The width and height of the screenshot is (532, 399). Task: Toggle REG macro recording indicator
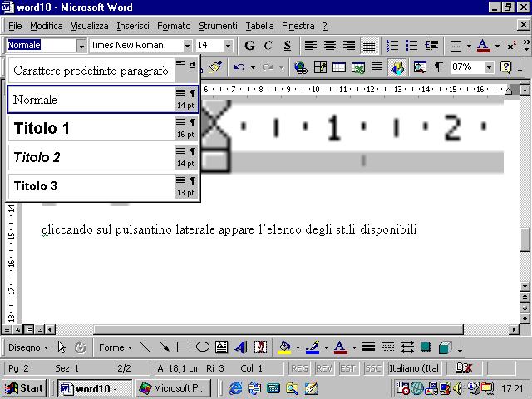pos(299,368)
